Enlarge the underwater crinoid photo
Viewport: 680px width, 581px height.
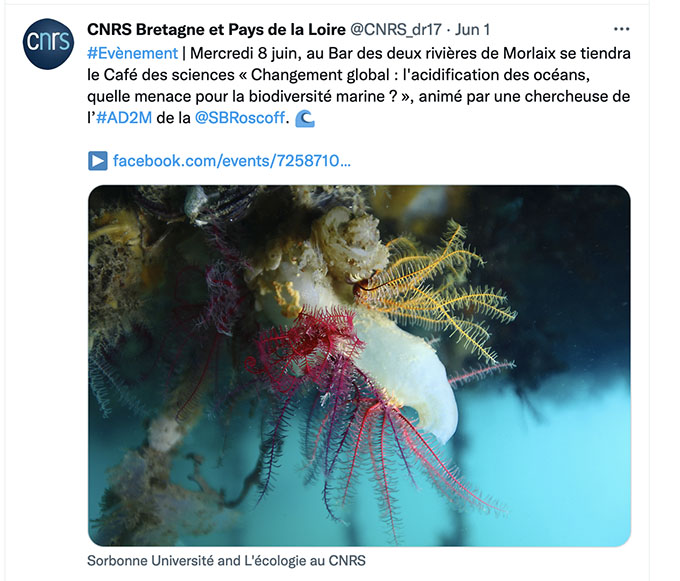359,366
